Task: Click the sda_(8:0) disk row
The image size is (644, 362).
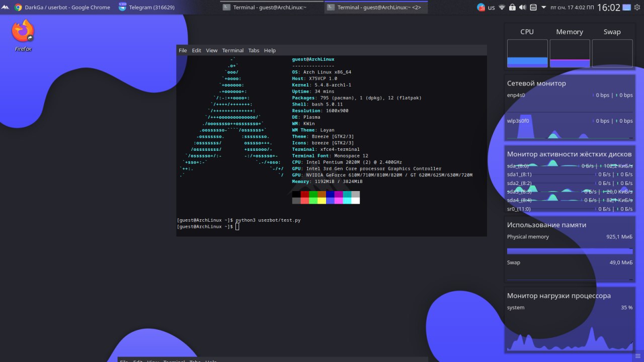Action: point(570,165)
